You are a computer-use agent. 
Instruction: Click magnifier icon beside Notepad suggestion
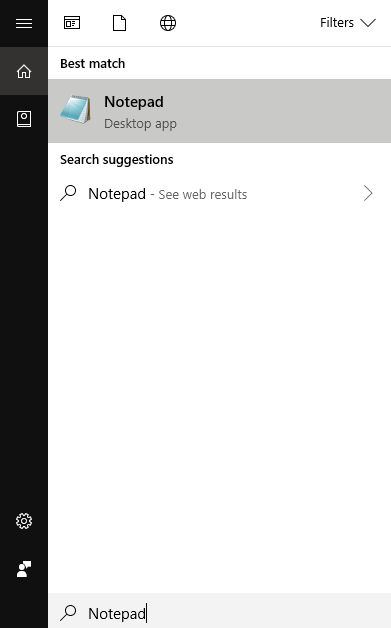point(68,193)
